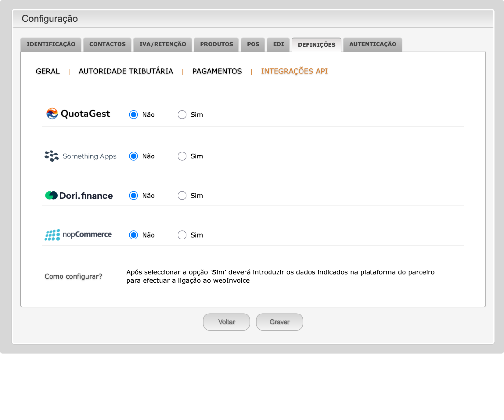Screen dimensions: 504x420
Task: Click the nopCommerce logo
Action: 78,235
